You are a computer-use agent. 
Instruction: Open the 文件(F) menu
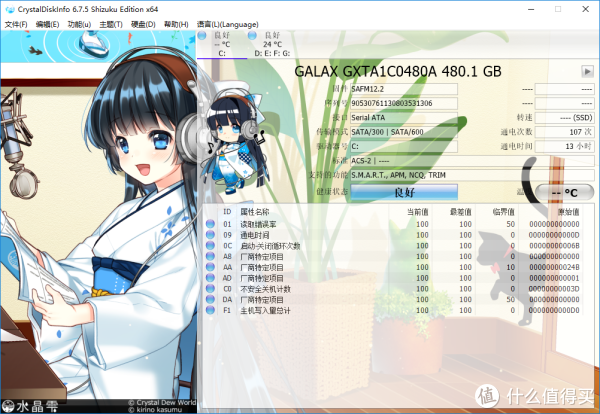coord(16,24)
